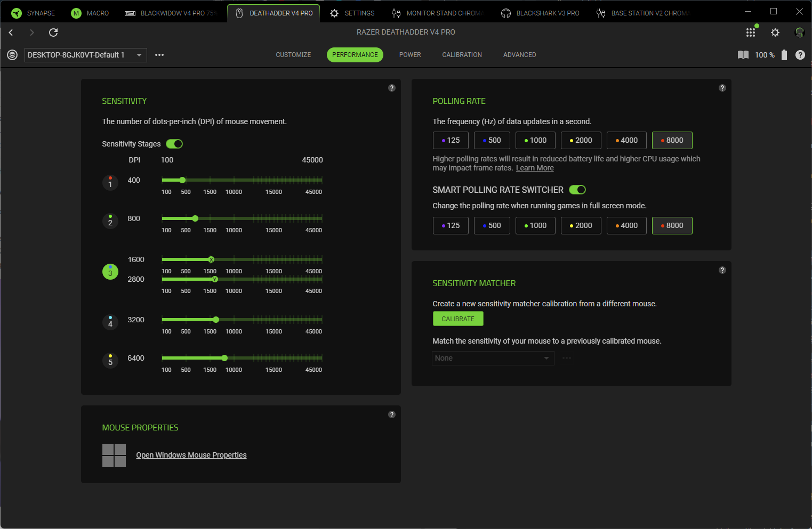Click the battery level icon
Screen dimensions: 812x529
(784, 55)
